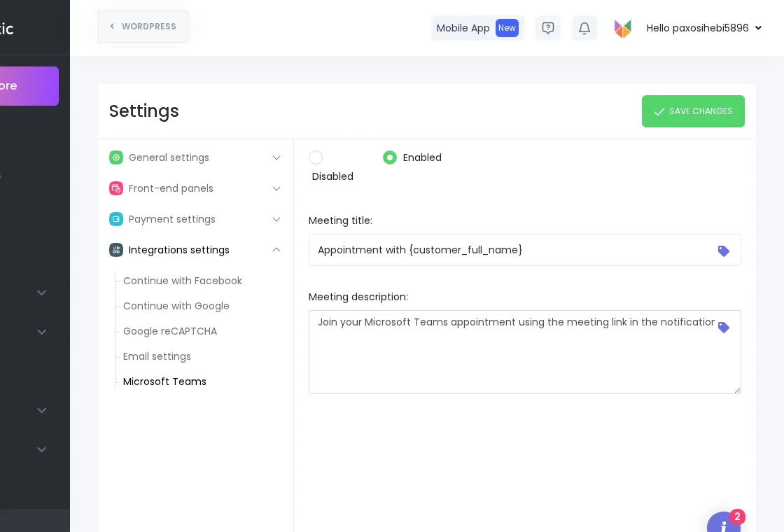Image resolution: width=784 pixels, height=532 pixels.
Task: Expand first chevron in dark sidebar
Action: [x=42, y=293]
